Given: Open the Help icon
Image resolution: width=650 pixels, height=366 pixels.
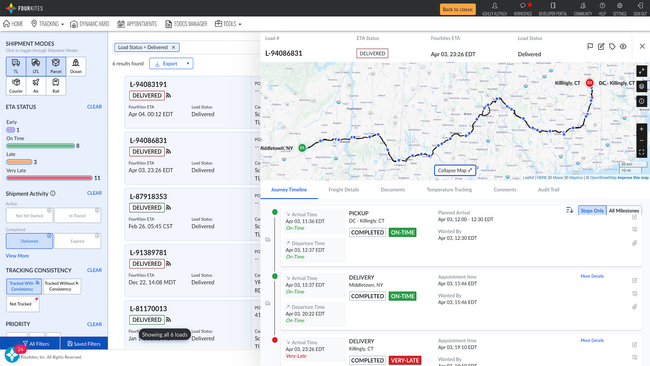Looking at the screenshot, I should pyautogui.click(x=602, y=8).
